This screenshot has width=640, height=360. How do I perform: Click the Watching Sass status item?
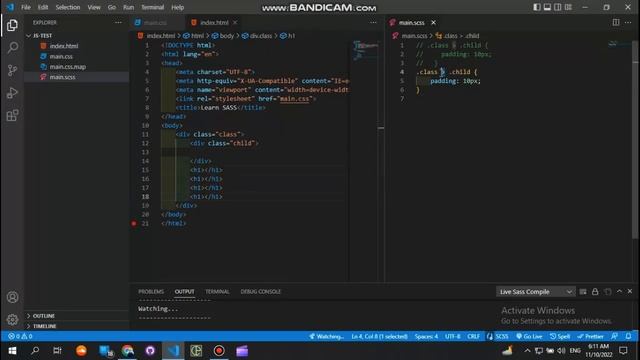tap(326, 336)
